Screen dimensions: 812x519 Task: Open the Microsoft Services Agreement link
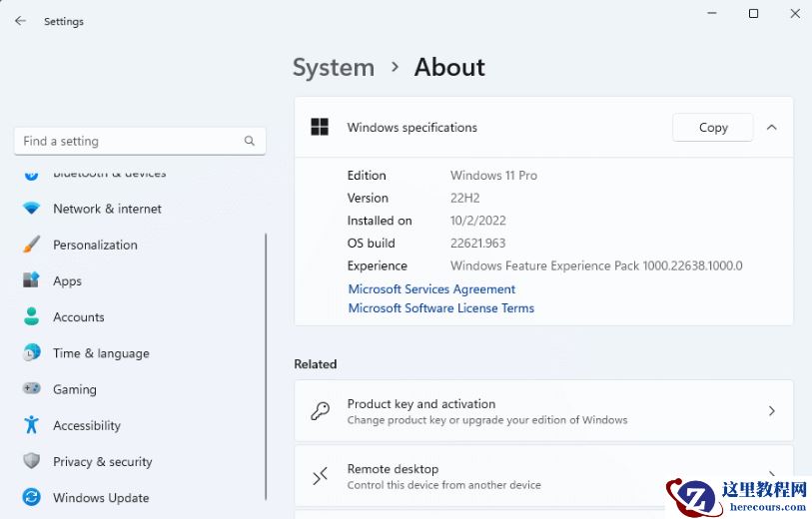431,288
